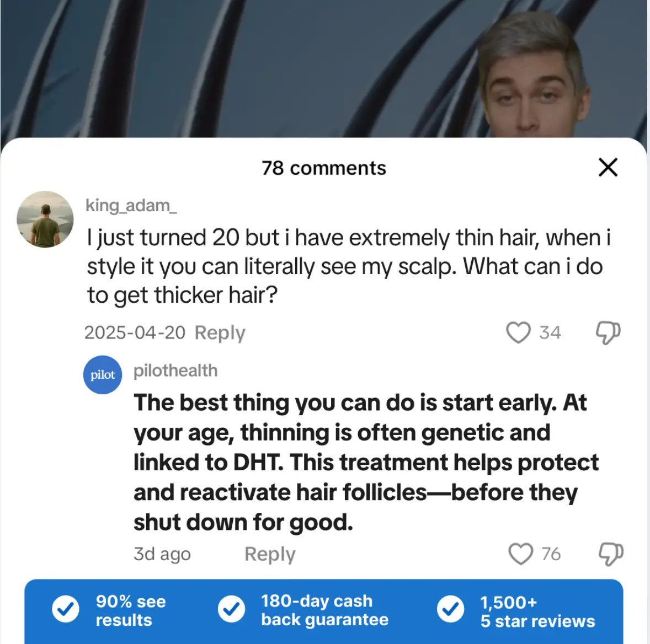The height and width of the screenshot is (644, 650).
Task: Open the king_adam_ username link
Action: (x=131, y=206)
